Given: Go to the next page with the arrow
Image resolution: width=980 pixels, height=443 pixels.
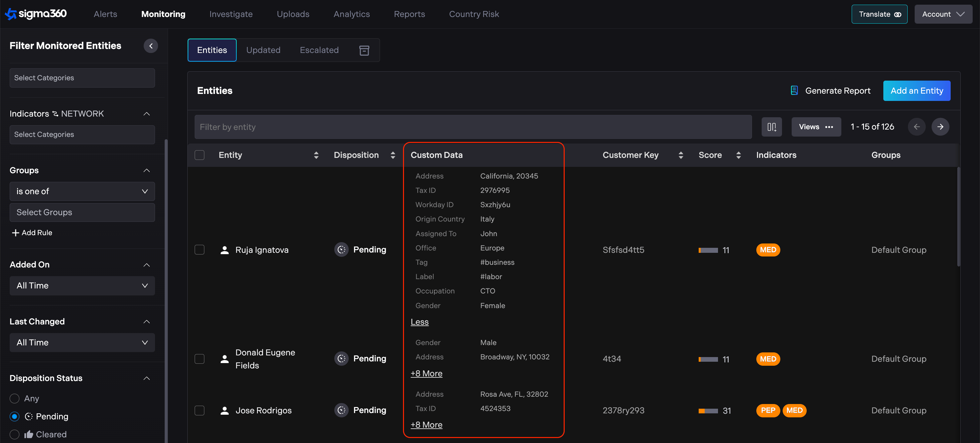Looking at the screenshot, I should (940, 127).
